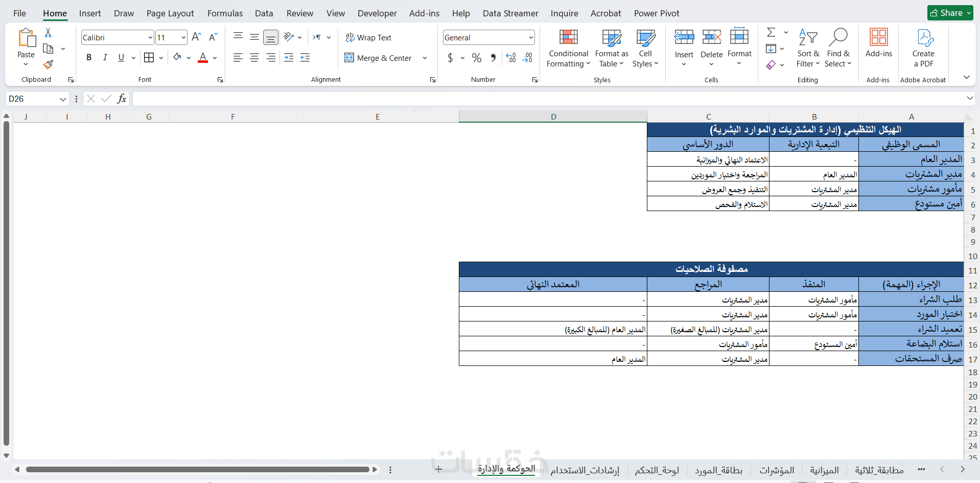Toggle Bold formatting
980x483 pixels.
89,58
